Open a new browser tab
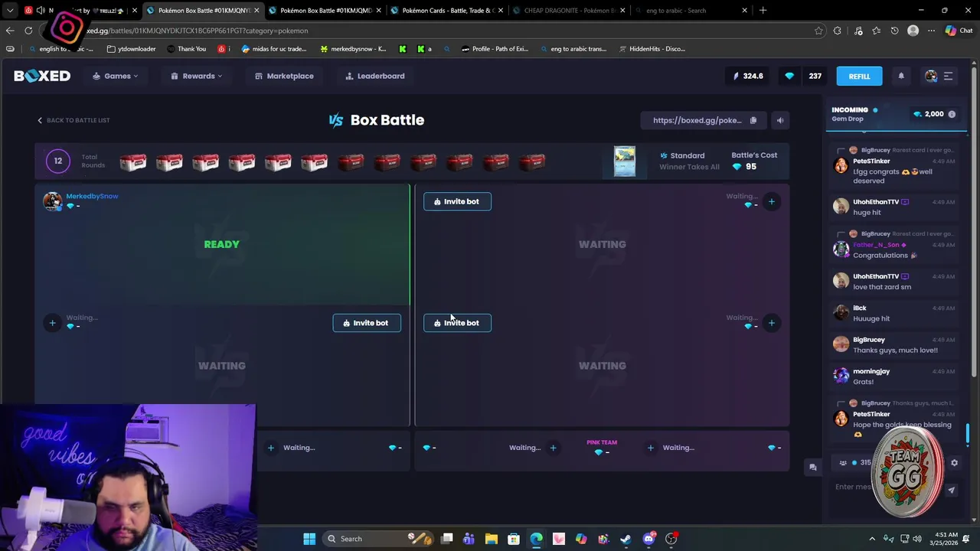The image size is (980, 551). [763, 11]
